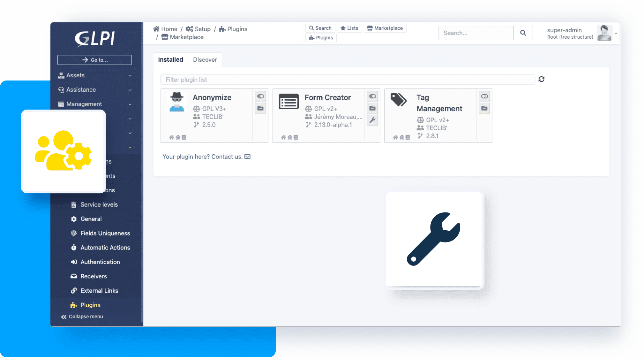Go to Home via the breadcrumb
This screenshot has height=361, width=644.
[x=165, y=29]
